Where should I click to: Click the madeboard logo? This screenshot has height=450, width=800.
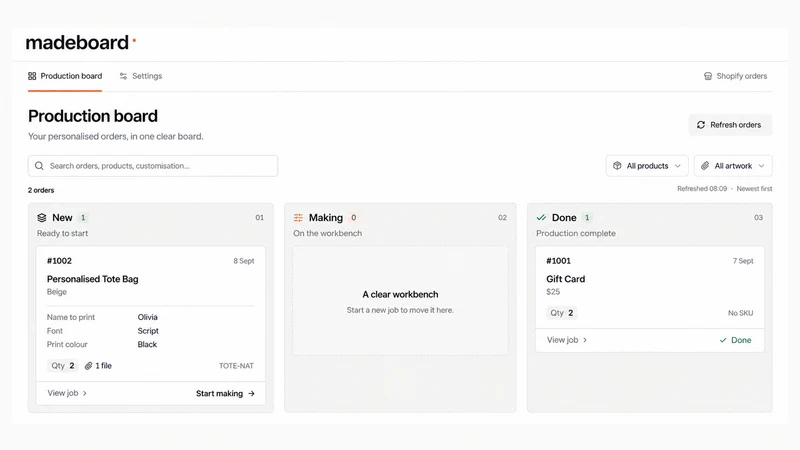(x=81, y=42)
